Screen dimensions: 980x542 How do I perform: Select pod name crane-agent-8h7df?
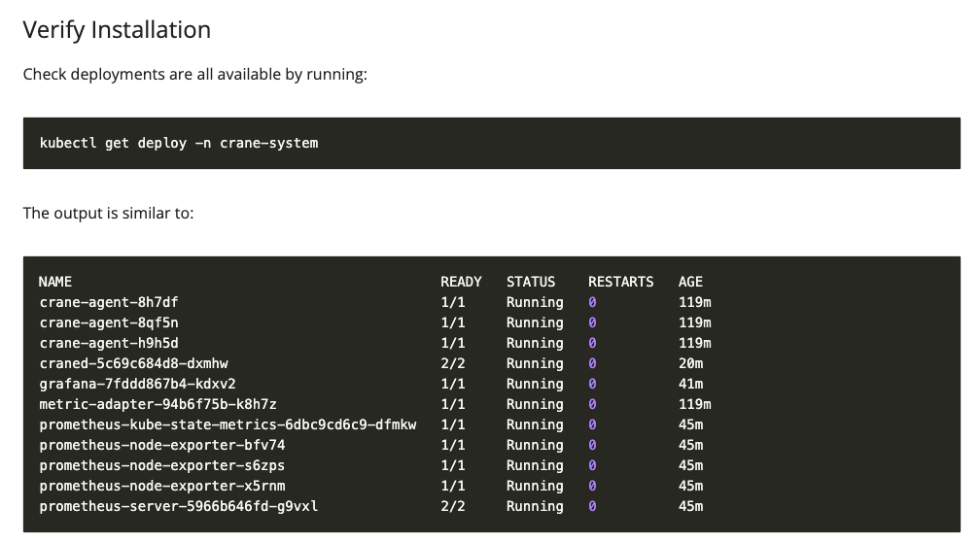pos(109,302)
